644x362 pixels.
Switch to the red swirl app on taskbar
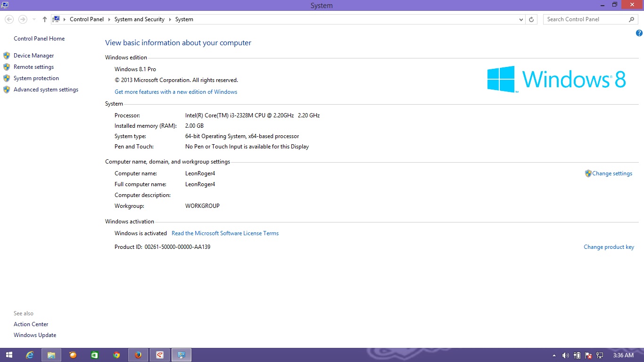pos(160,355)
